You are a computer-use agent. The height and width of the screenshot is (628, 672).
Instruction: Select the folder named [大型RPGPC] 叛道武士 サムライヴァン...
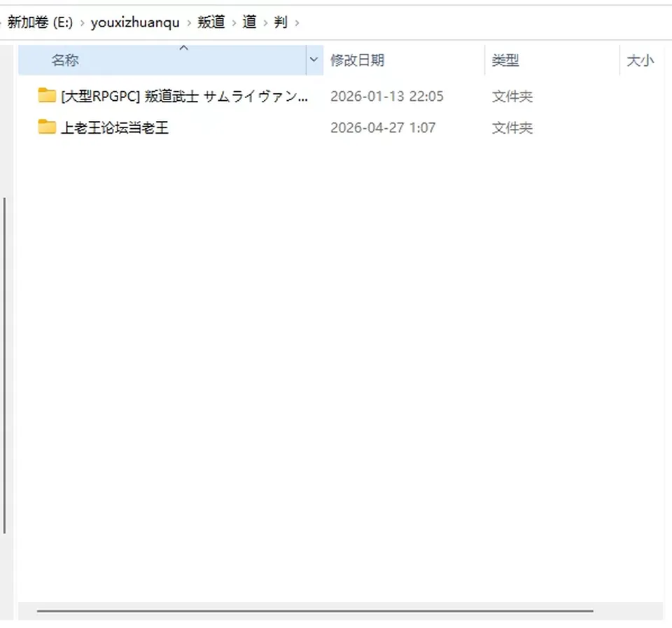[184, 96]
